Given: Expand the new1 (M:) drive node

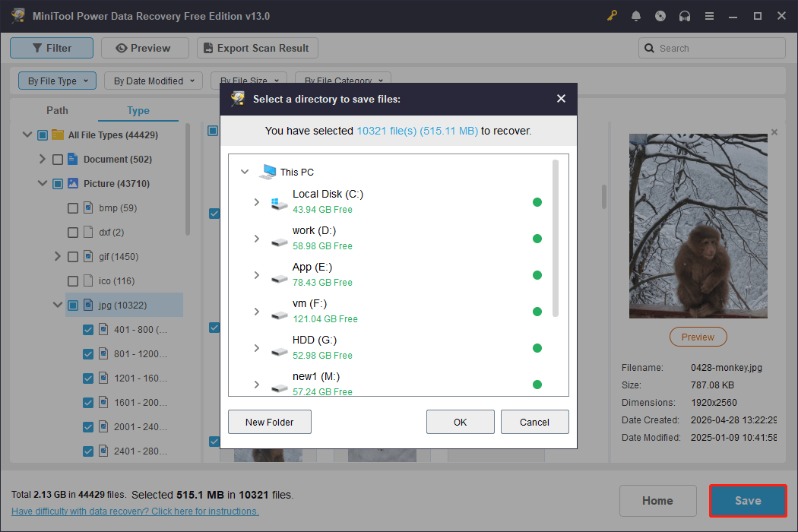Looking at the screenshot, I should (257, 385).
